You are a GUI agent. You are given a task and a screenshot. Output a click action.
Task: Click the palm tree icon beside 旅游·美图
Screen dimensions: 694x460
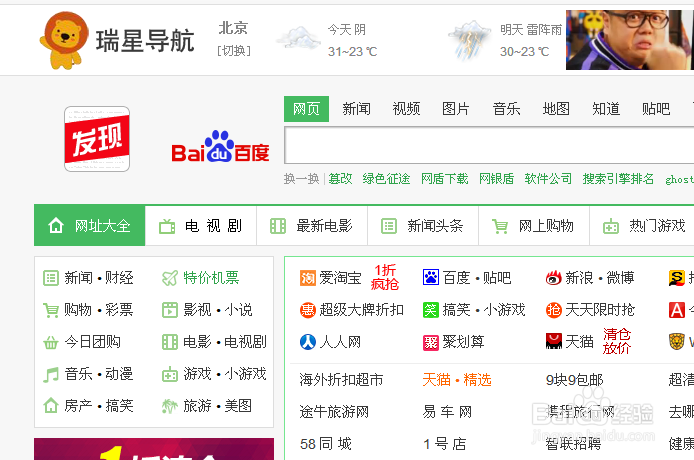click(170, 406)
